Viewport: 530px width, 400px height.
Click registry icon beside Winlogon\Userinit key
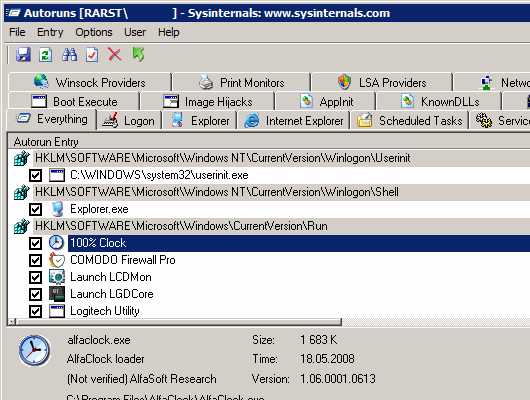(22, 158)
